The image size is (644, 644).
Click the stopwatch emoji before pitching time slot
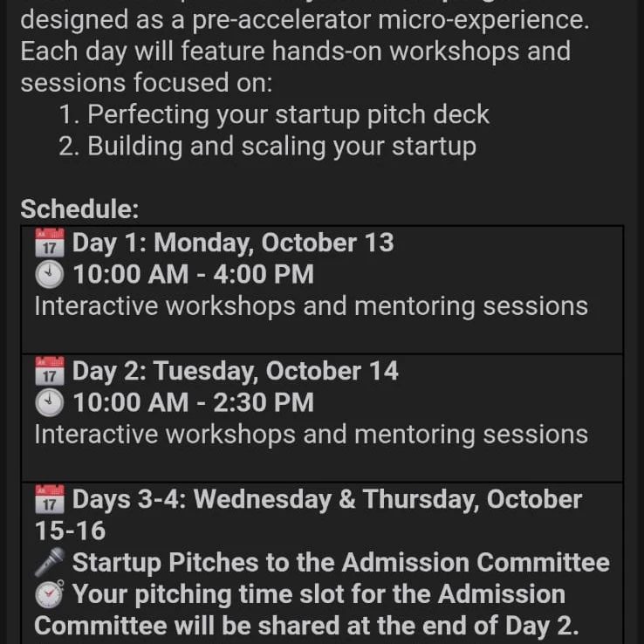tap(50, 595)
